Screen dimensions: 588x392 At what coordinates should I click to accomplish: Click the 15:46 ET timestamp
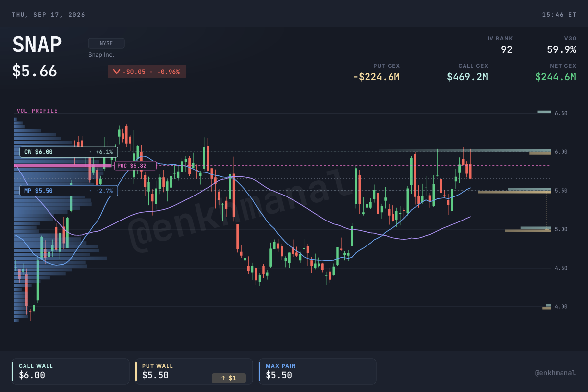point(559,15)
